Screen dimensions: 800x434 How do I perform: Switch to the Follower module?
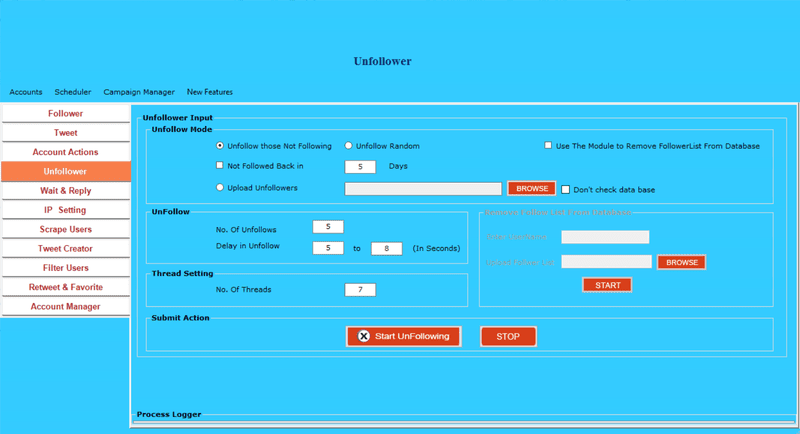(66, 113)
